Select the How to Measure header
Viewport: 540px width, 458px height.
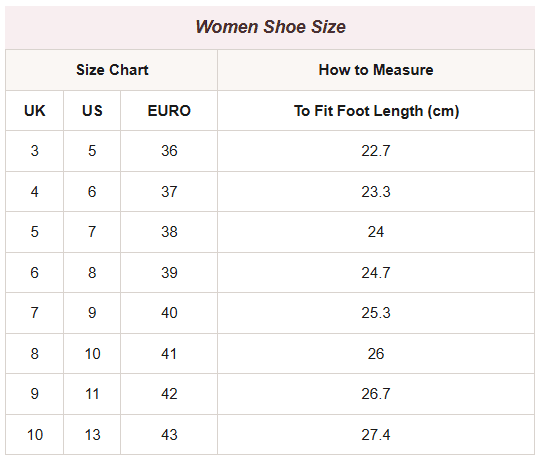tap(376, 70)
